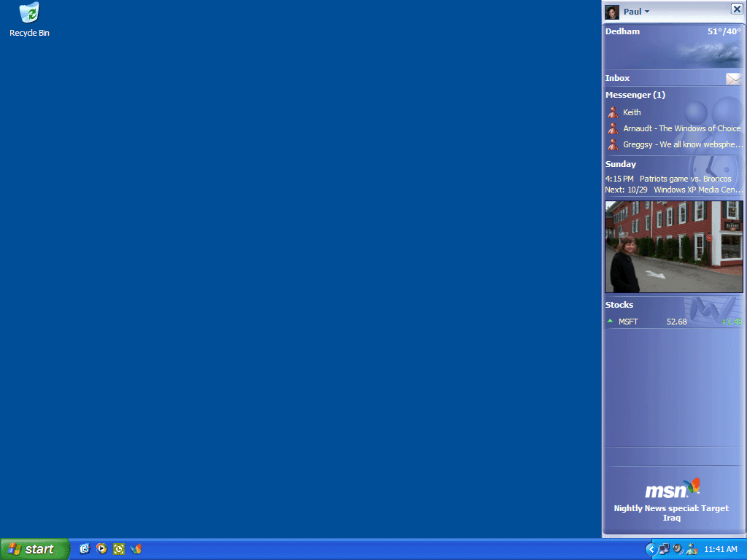747x560 pixels.
Task: Click the Start button
Action: (x=34, y=549)
